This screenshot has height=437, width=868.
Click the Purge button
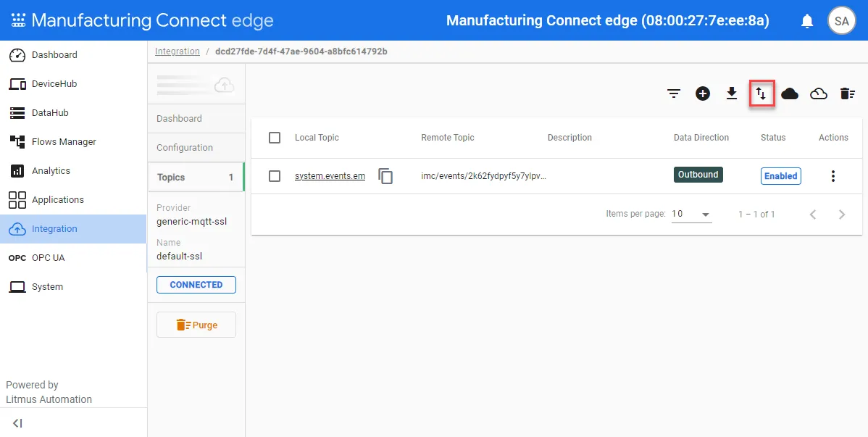pyautogui.click(x=196, y=325)
